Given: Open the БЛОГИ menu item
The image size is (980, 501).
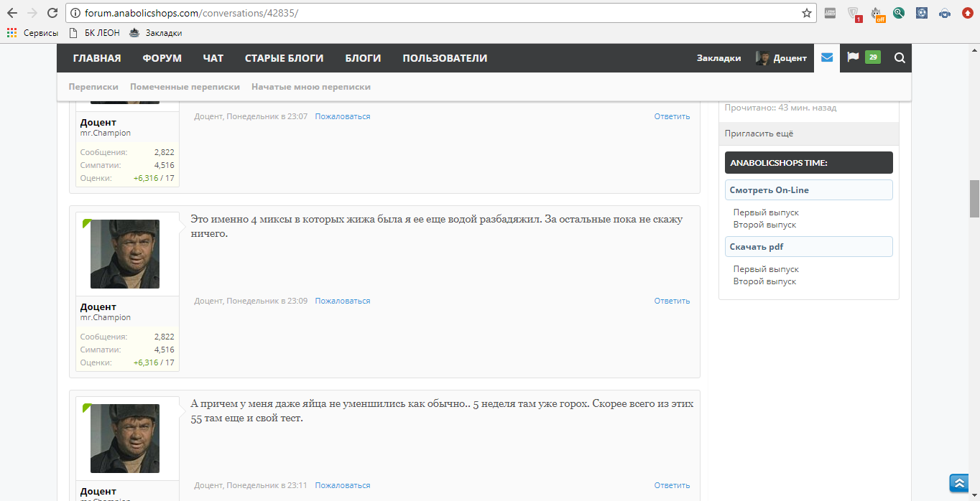Looking at the screenshot, I should pyautogui.click(x=363, y=58).
